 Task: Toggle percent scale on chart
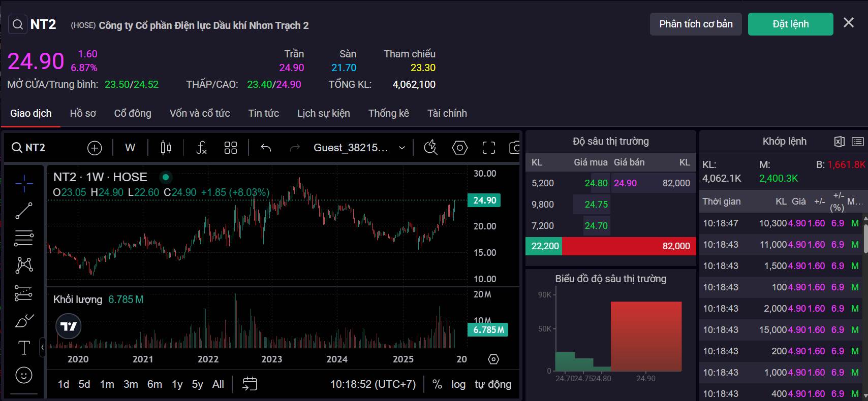(437, 384)
